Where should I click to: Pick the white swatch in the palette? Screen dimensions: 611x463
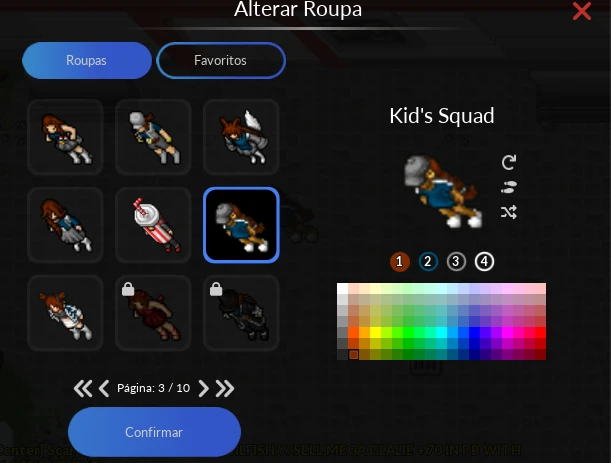343,289
